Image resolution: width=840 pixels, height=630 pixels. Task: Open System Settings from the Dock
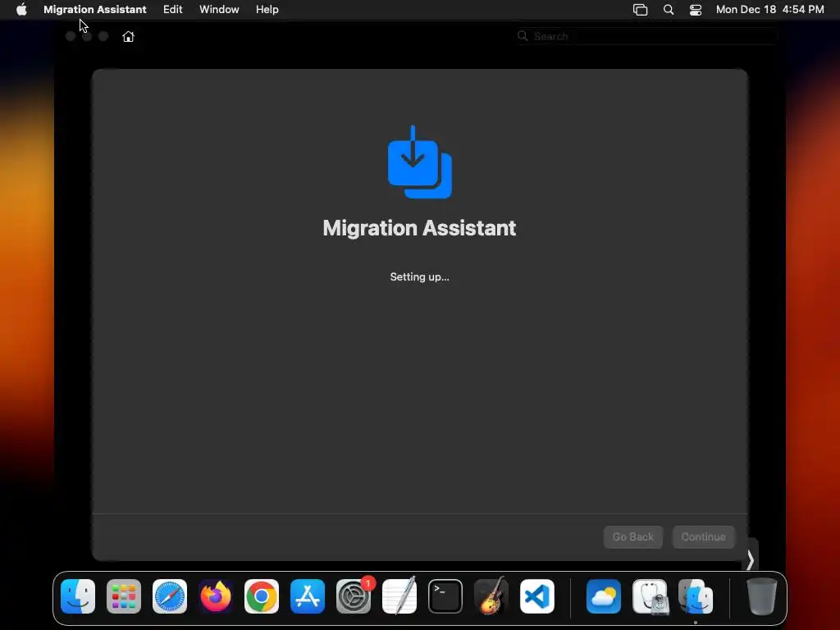pos(354,596)
